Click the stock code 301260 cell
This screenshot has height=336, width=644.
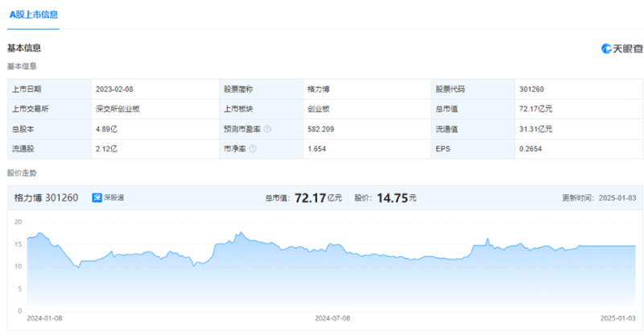pyautogui.click(x=531, y=89)
